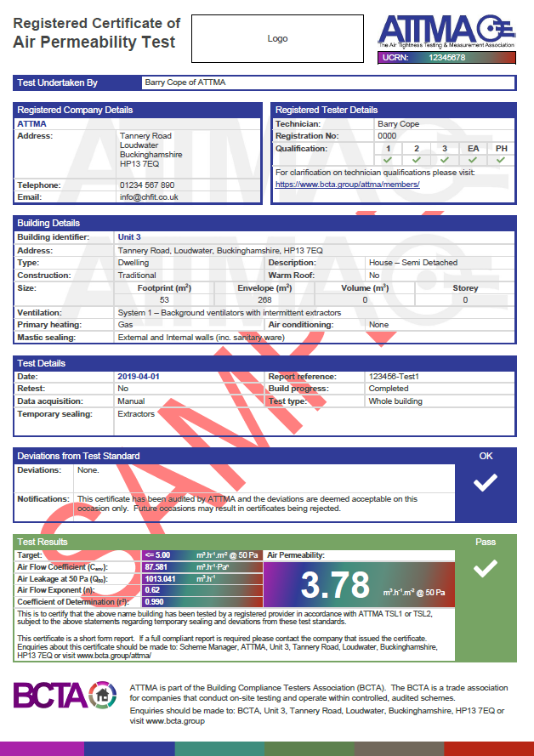Click the Target value <= 5.00 cell
This screenshot has width=534, height=756.
pos(156,554)
